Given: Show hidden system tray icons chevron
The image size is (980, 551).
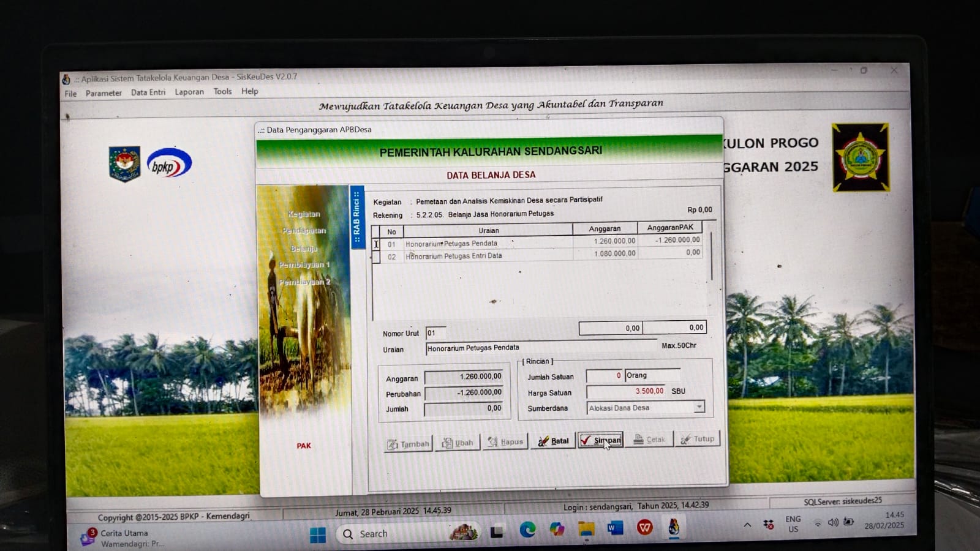Looking at the screenshot, I should pyautogui.click(x=747, y=525).
